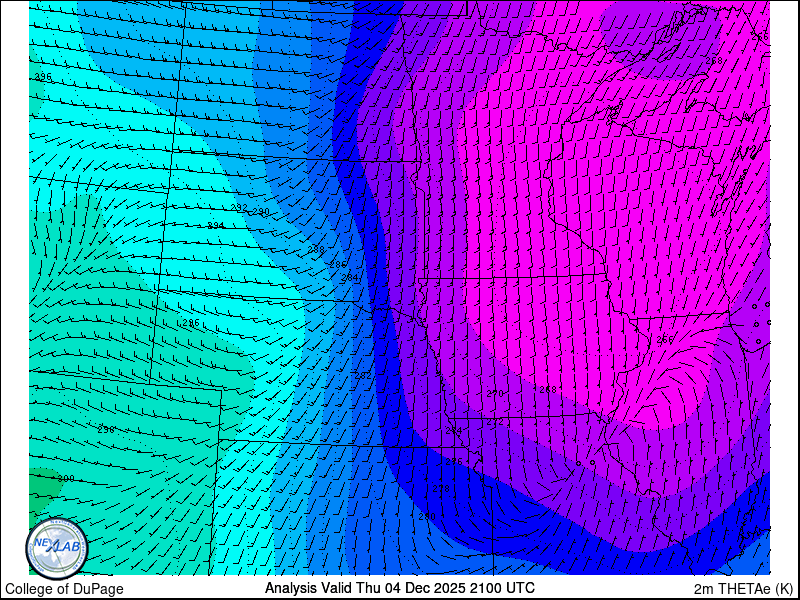Click the 278 contour label
Viewport: 800px width, 600px height.
click(441, 489)
